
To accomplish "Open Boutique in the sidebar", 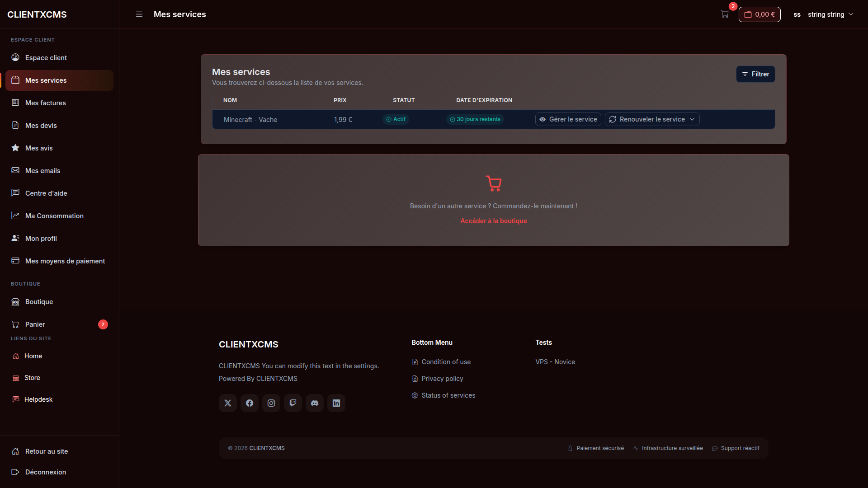I will (59, 302).
